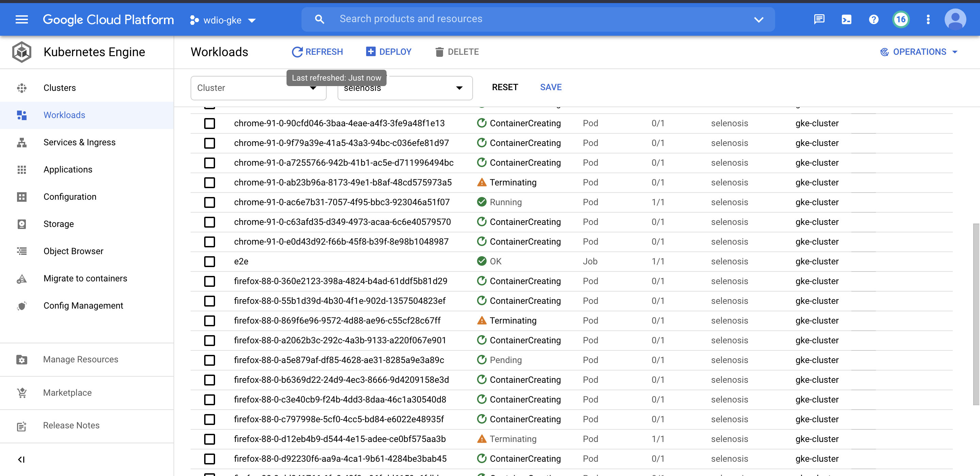Open the user account avatar
The image size is (980, 476).
(955, 19)
